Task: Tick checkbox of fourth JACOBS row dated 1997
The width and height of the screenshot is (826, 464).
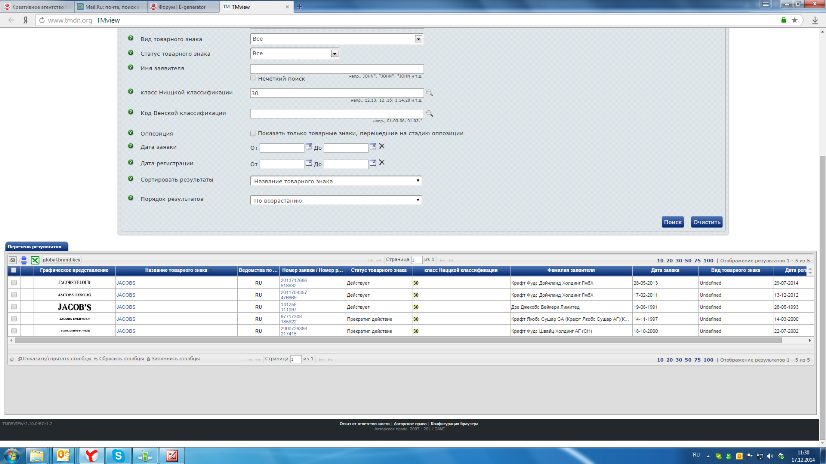Action: tap(14, 319)
